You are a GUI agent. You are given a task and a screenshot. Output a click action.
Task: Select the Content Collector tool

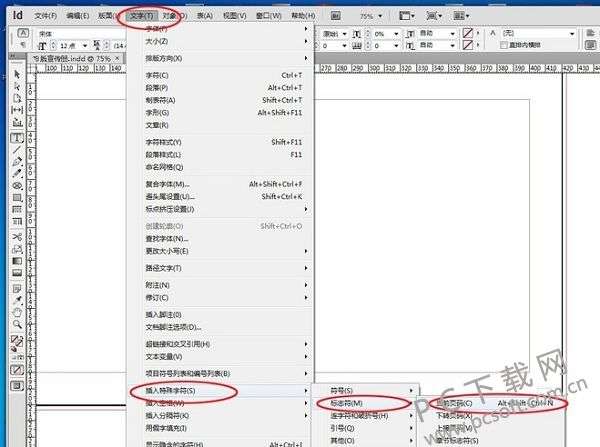click(x=17, y=122)
